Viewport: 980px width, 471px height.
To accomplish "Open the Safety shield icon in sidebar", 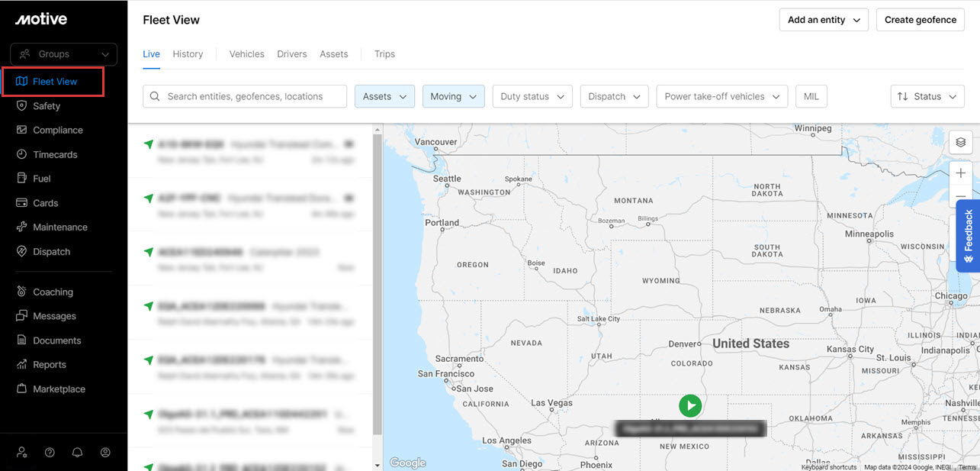I will coord(21,106).
